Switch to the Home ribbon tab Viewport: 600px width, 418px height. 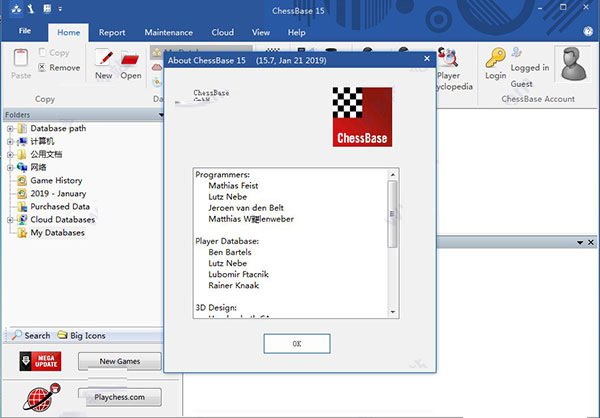coord(68,33)
